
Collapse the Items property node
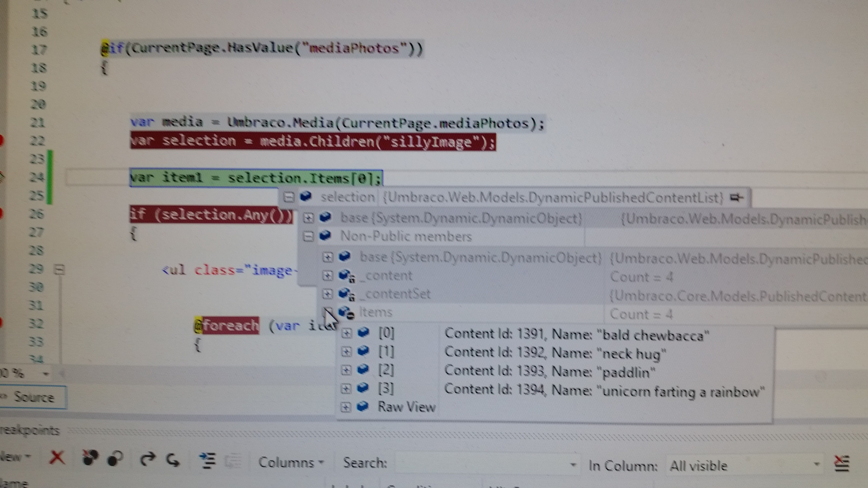pos(328,313)
